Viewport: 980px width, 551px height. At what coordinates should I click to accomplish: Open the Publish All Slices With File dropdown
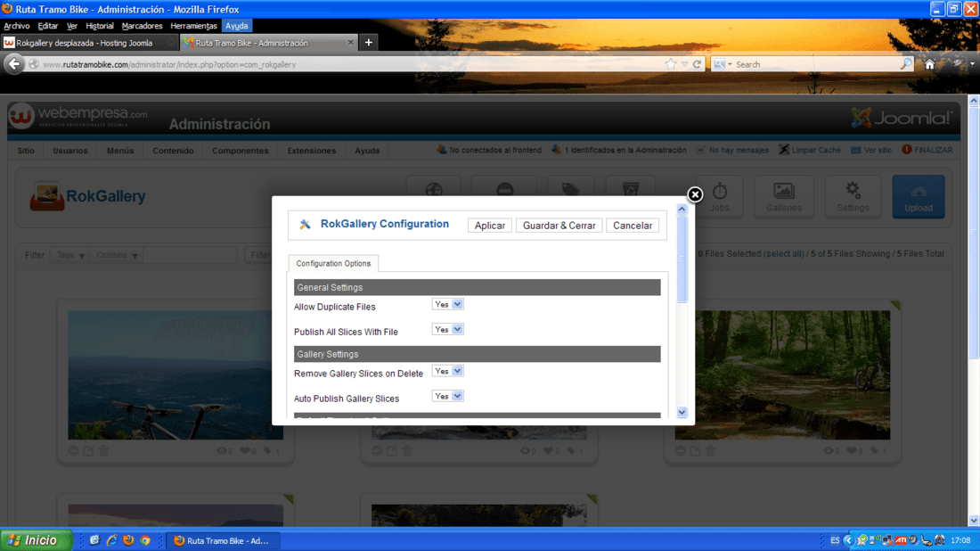(447, 330)
